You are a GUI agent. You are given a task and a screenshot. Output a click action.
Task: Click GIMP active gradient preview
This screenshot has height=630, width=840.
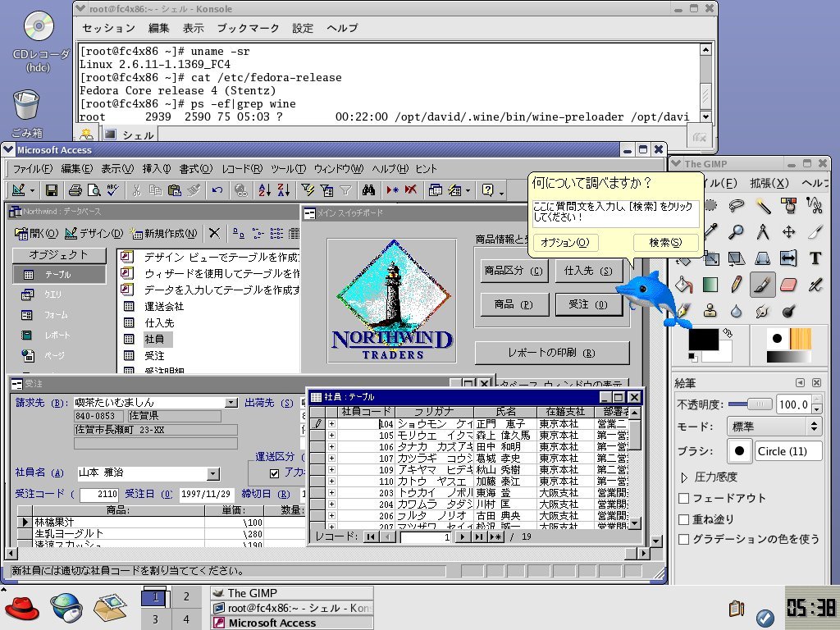(x=788, y=358)
